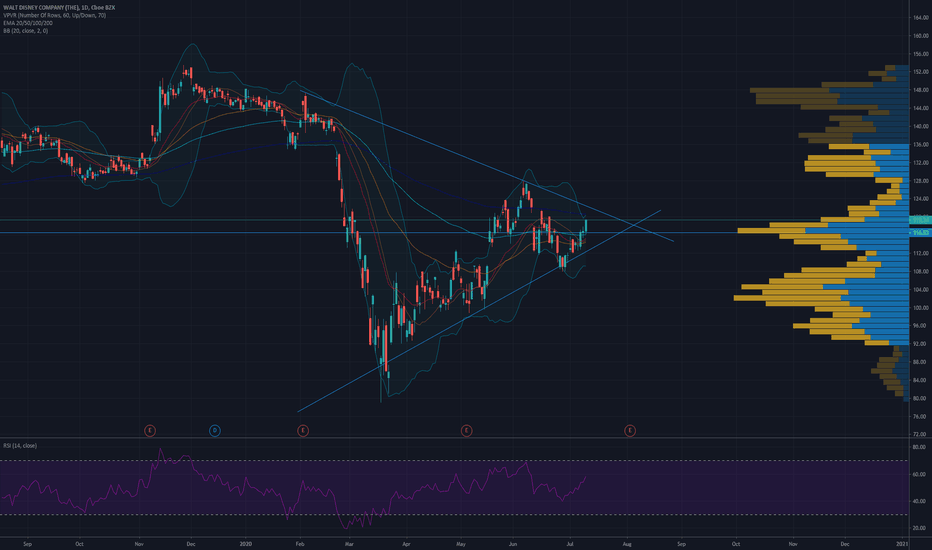
Task: Click the 124.00 price scale label
Action: (921, 199)
